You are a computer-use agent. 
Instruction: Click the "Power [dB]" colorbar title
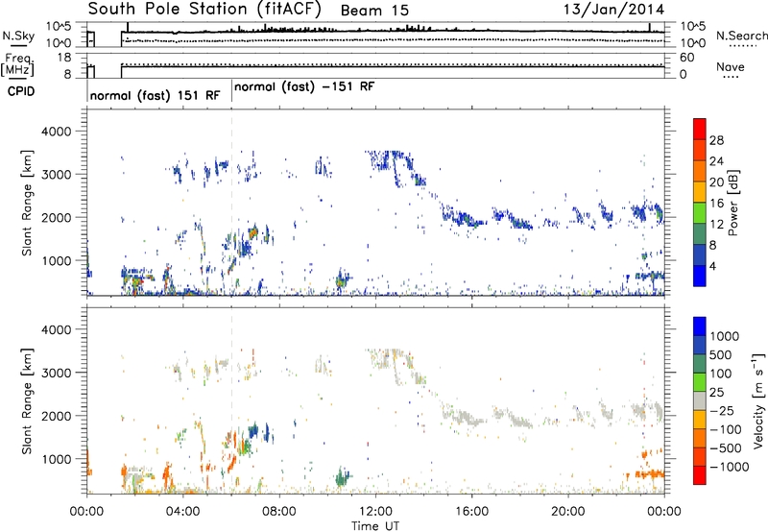coord(732,203)
